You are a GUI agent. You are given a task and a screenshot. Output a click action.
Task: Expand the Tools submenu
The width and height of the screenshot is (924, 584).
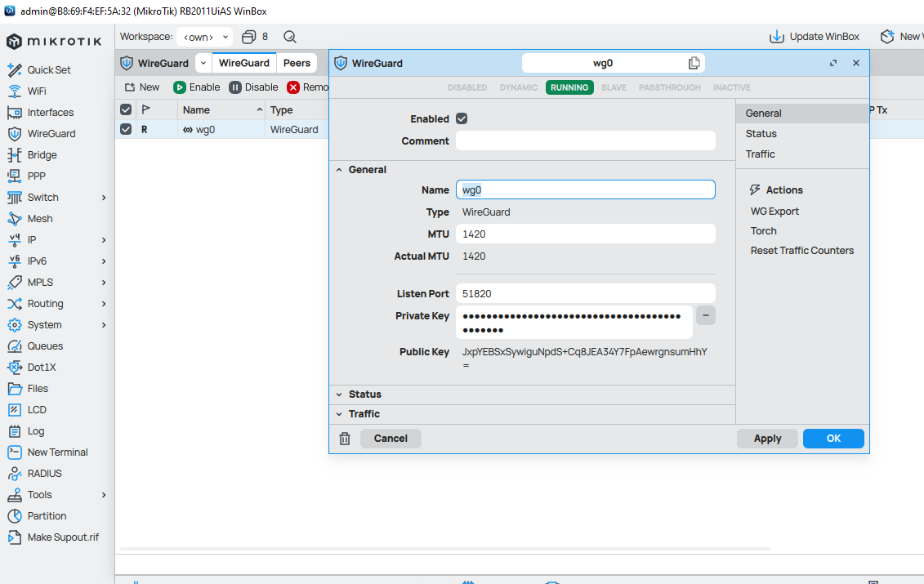pyautogui.click(x=104, y=494)
